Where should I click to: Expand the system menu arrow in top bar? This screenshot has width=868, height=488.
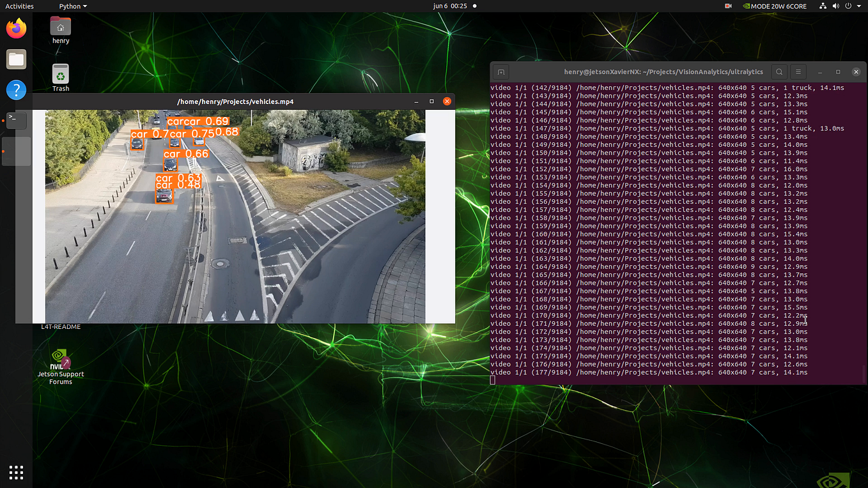(860, 6)
